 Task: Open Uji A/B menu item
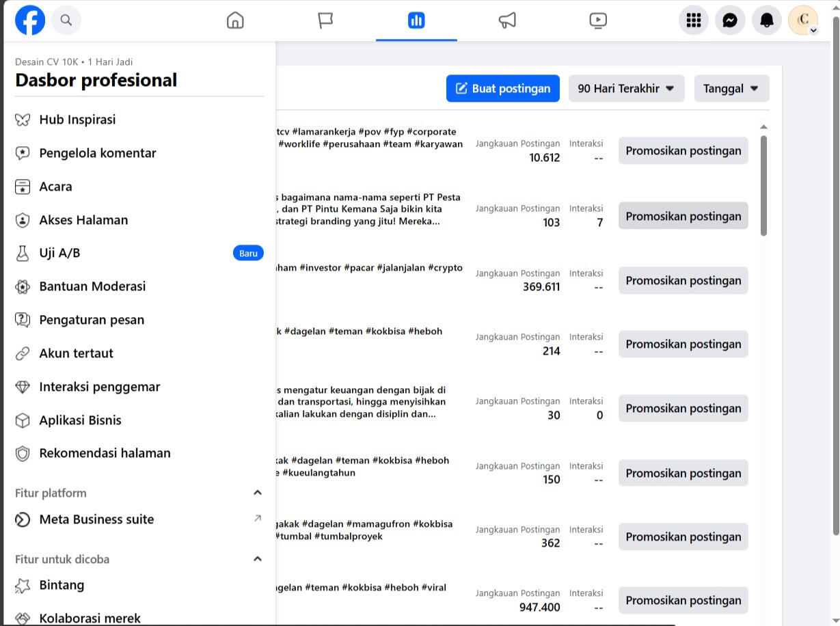59,253
